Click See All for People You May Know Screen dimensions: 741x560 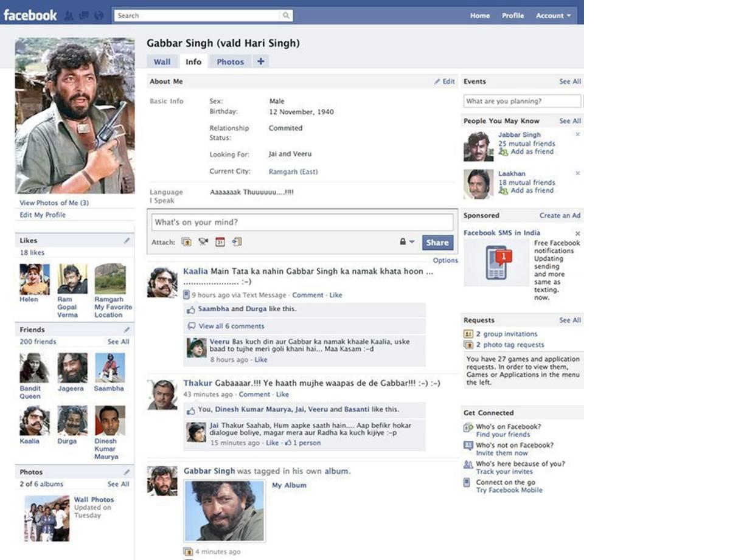coord(570,121)
